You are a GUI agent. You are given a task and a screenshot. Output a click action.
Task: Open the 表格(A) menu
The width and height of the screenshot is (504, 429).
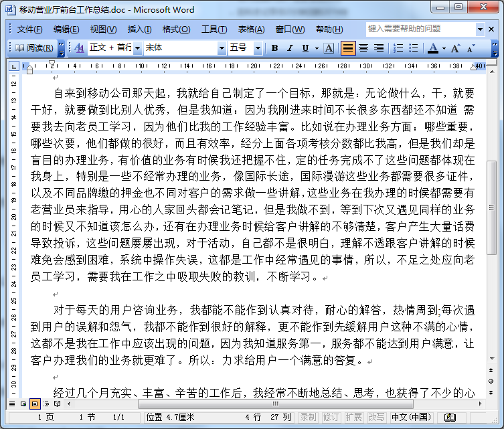(x=252, y=29)
